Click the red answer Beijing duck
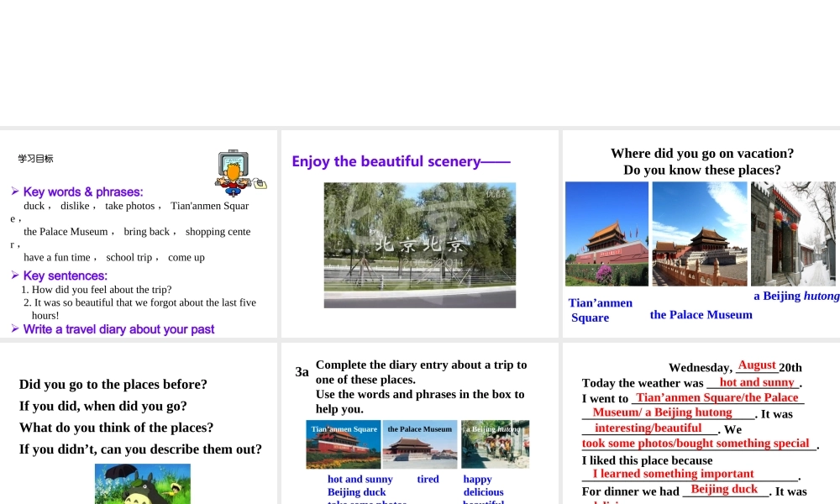The image size is (840, 504). click(x=724, y=489)
